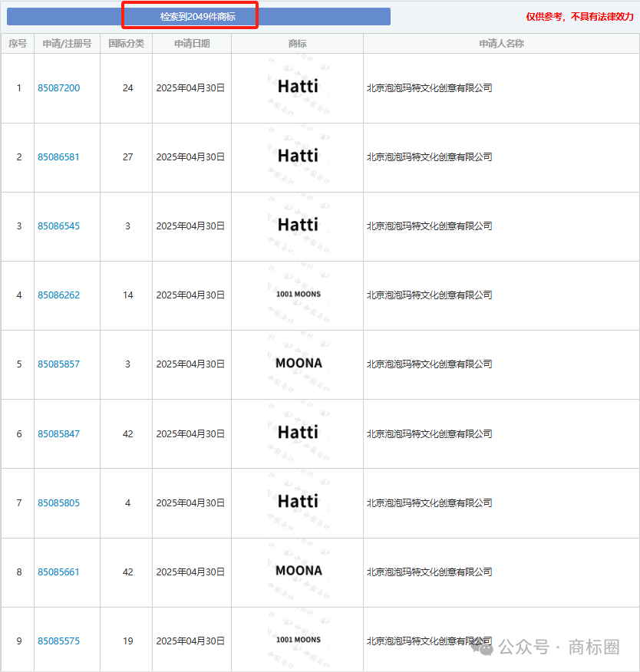Screen dimensions: 640x672
Task: Open trademark registration number 85085805
Action: click(x=59, y=502)
